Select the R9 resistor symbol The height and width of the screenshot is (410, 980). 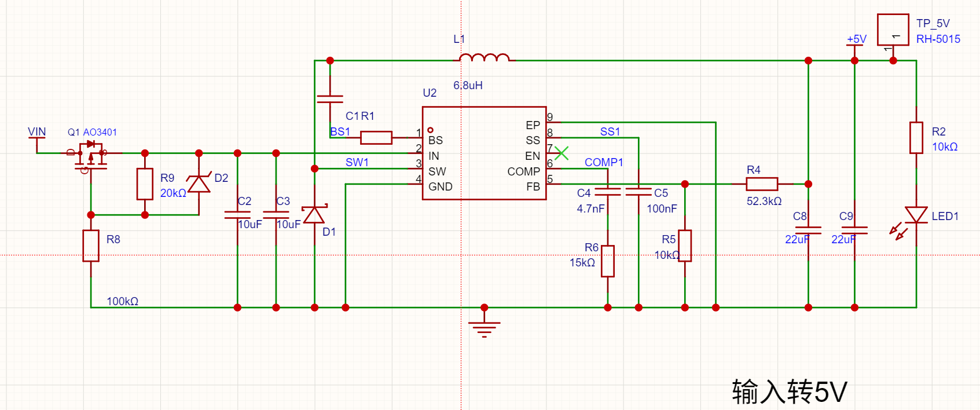tap(145, 184)
